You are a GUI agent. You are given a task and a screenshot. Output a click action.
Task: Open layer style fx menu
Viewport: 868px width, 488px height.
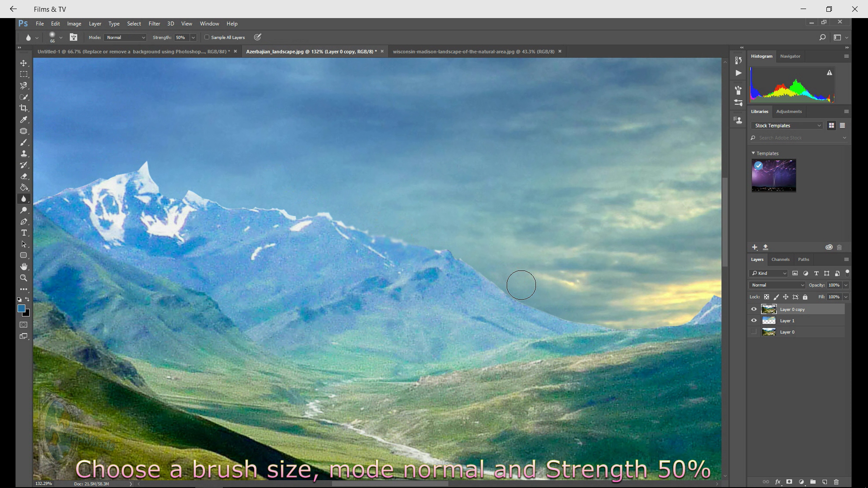[x=778, y=482]
